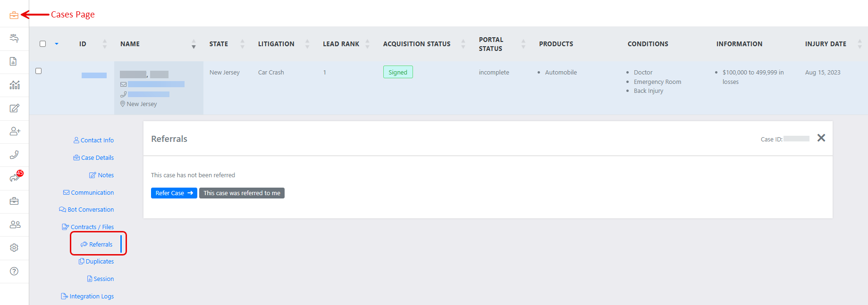Open the Integration Logs tab
868x305 pixels.
coord(87,296)
